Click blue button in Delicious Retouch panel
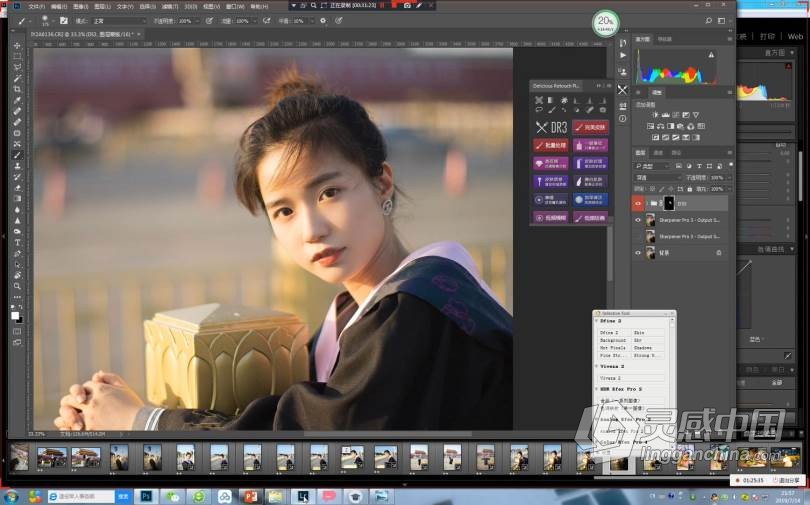This screenshot has width=810, height=505. 590,200
